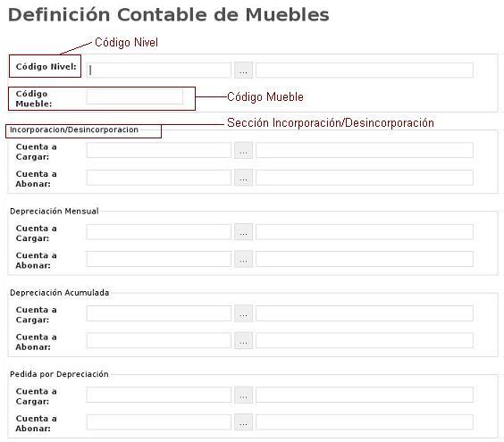The image size is (504, 442).
Task: Click the Código Mueble input field
Action: [x=134, y=96]
